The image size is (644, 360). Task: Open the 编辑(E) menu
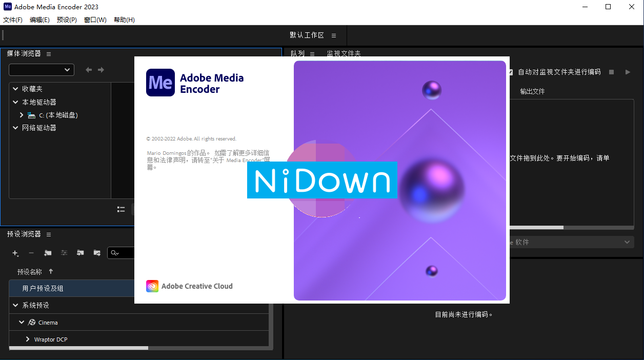(39, 20)
